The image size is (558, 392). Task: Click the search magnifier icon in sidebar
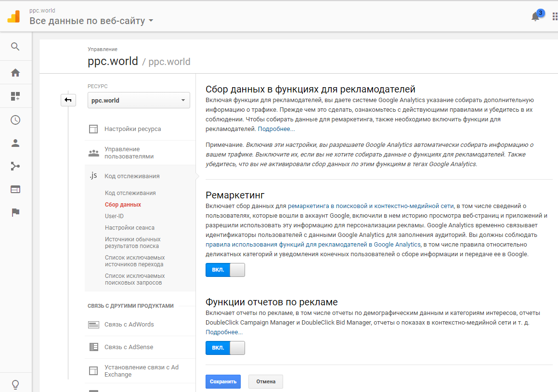pos(15,46)
